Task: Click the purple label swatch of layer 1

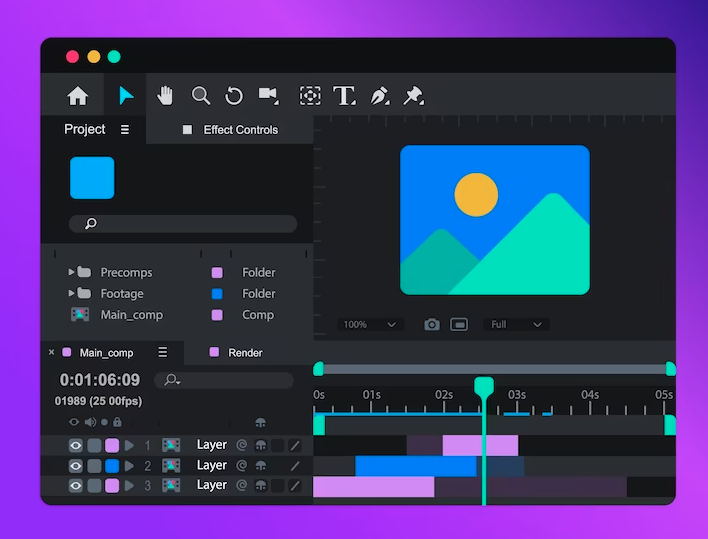Action: click(x=112, y=445)
